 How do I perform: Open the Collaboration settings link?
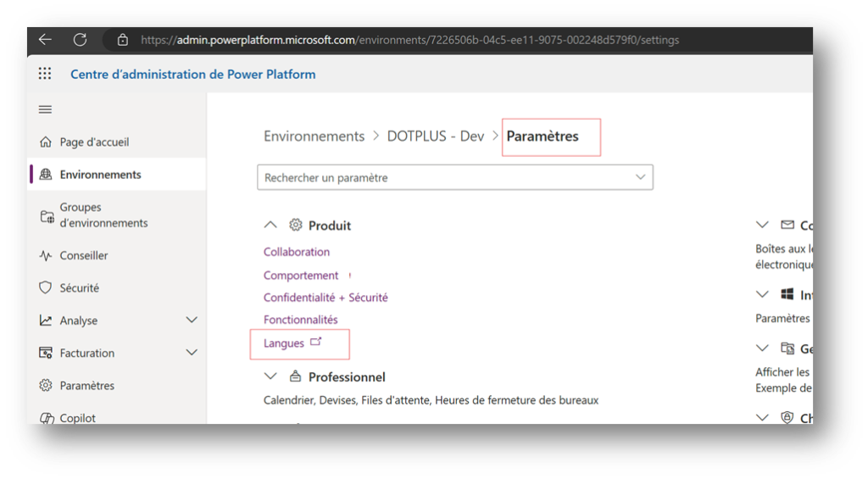pos(297,252)
